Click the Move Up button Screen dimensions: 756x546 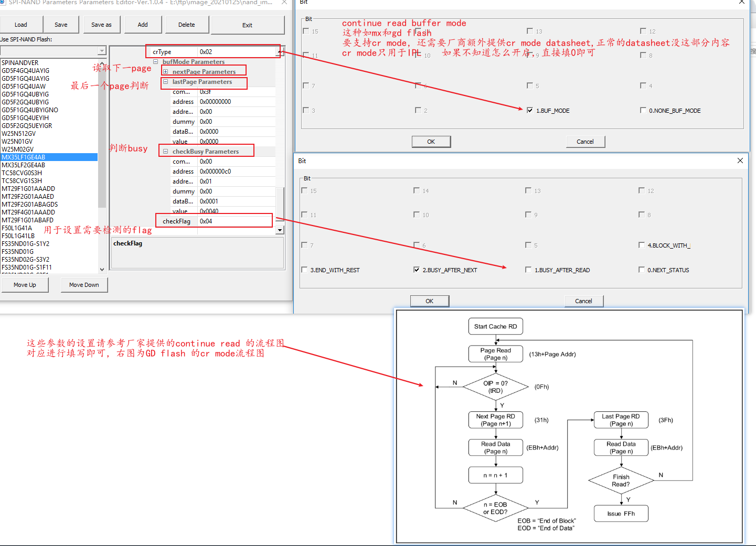point(25,285)
